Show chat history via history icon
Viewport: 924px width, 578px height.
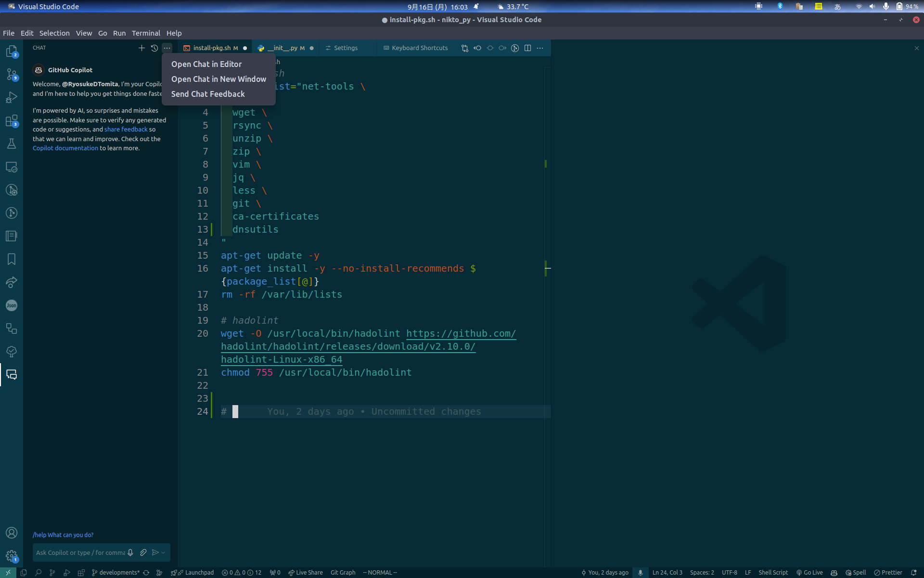pos(154,48)
